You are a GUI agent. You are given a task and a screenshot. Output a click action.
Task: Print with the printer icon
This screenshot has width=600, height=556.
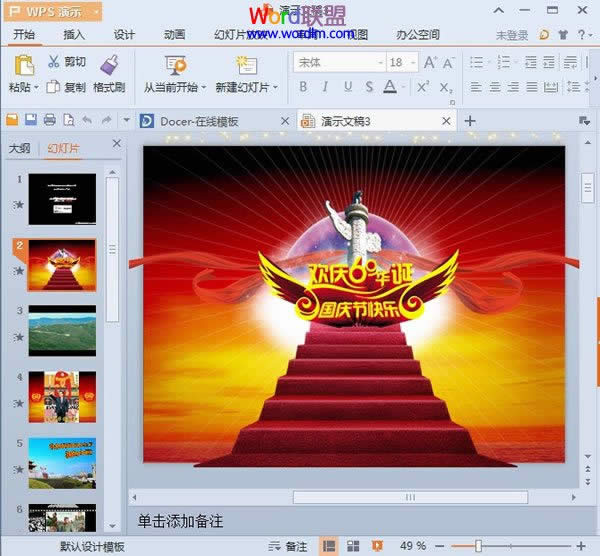click(x=50, y=120)
